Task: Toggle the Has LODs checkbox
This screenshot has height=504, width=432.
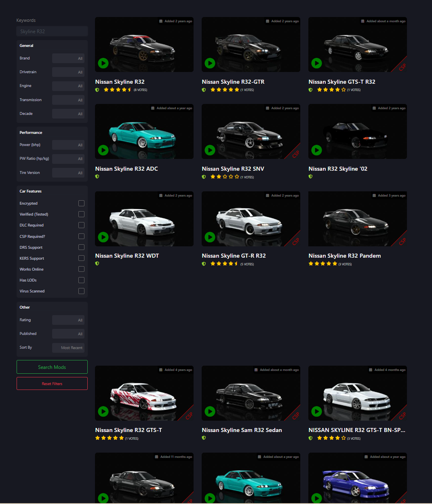Action: 81,280
